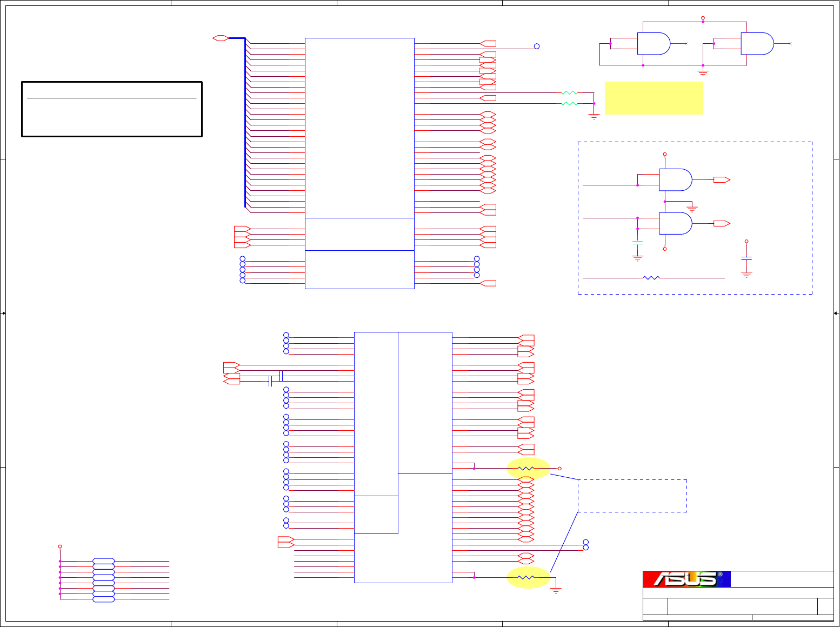Select the left unused AND gate at top
840x627 pixels.
click(x=654, y=44)
